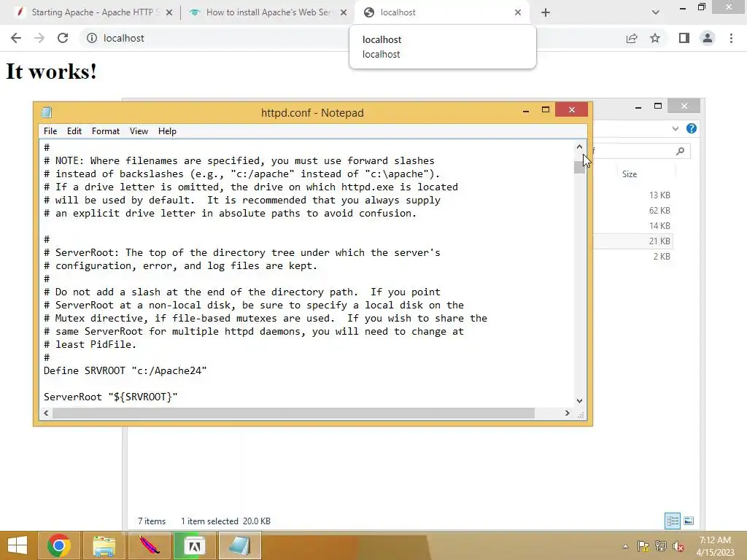Image resolution: width=747 pixels, height=560 pixels.
Task: Open Chrome side panel
Action: 684,38
